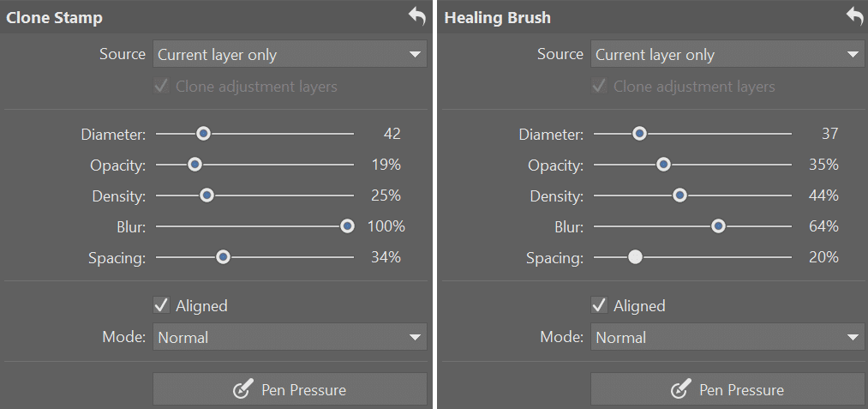Click Clone Stamp Blur slider handle at 100%
Viewport: 868px width, 409px height.
pos(347,226)
